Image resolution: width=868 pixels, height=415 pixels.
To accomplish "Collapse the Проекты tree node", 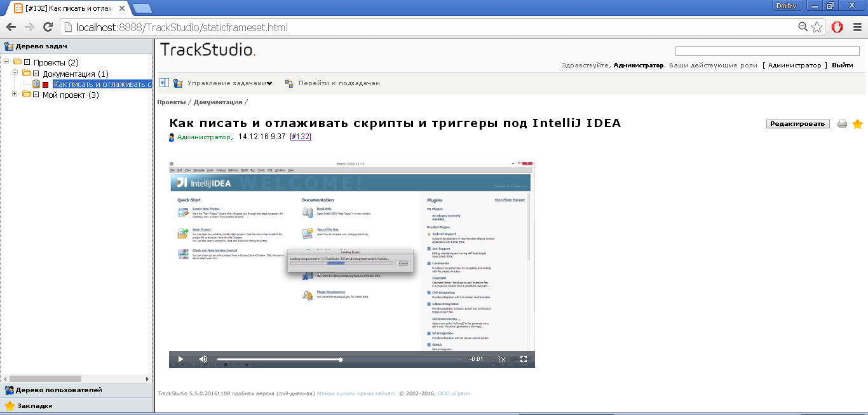I will point(6,62).
